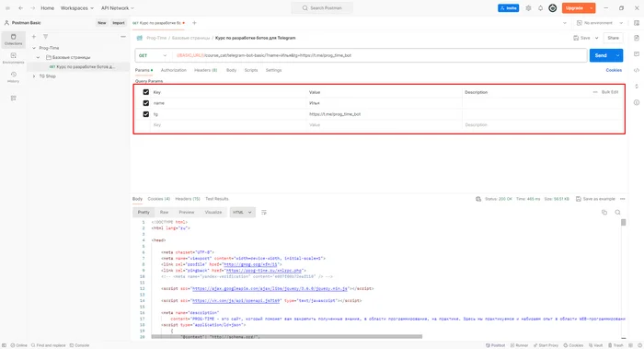Click the filter icon in collections sidebar
The image size is (644, 349).
(x=46, y=37)
